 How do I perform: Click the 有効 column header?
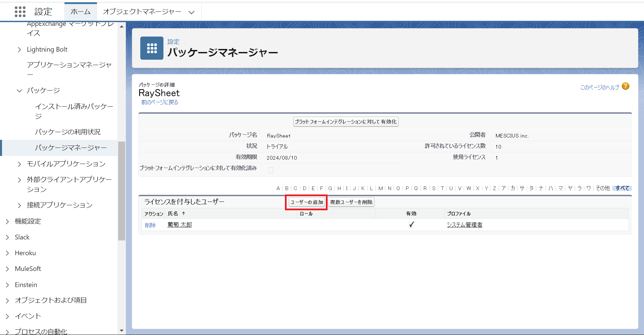[411, 214]
